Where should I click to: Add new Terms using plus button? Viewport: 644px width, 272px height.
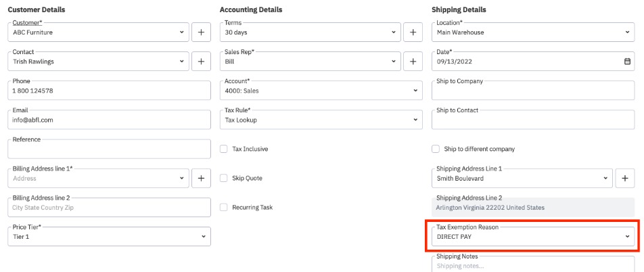413,32
